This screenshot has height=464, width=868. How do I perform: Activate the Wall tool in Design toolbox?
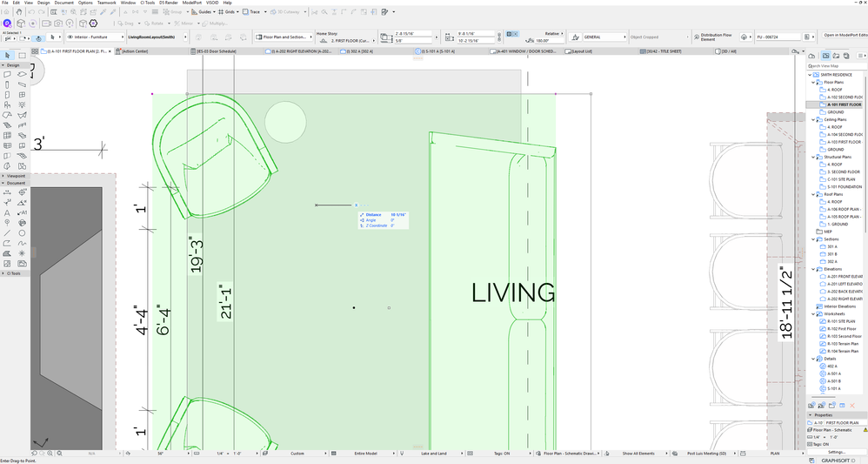coord(8,74)
